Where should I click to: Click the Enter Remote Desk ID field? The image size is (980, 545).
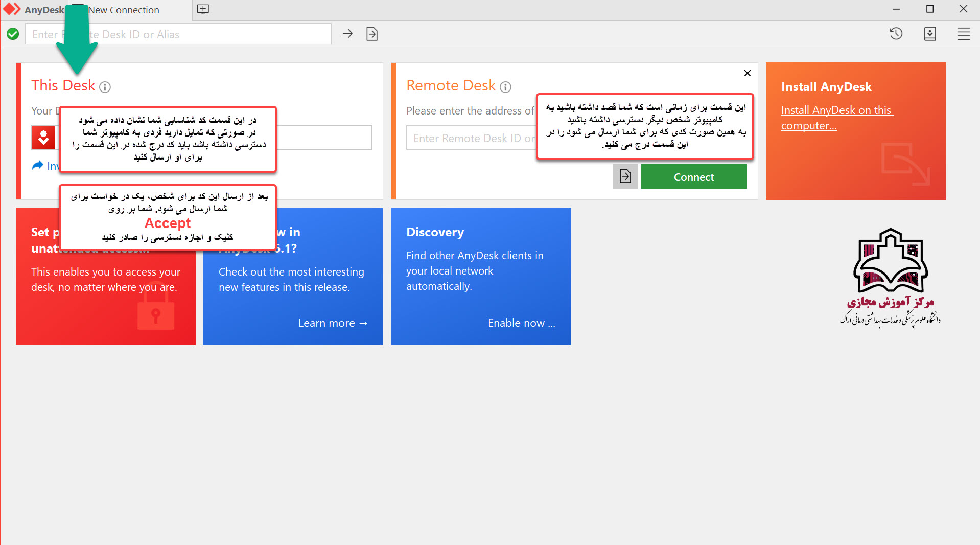(x=470, y=138)
